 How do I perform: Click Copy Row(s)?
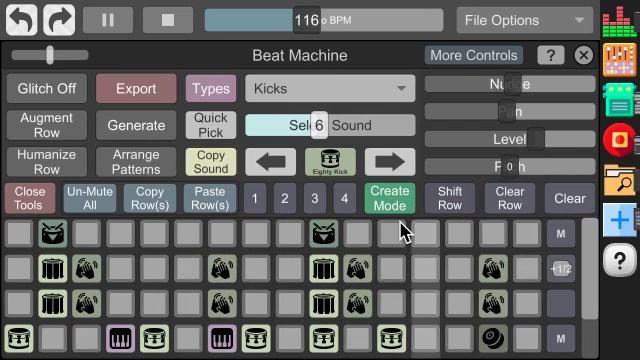(x=150, y=198)
